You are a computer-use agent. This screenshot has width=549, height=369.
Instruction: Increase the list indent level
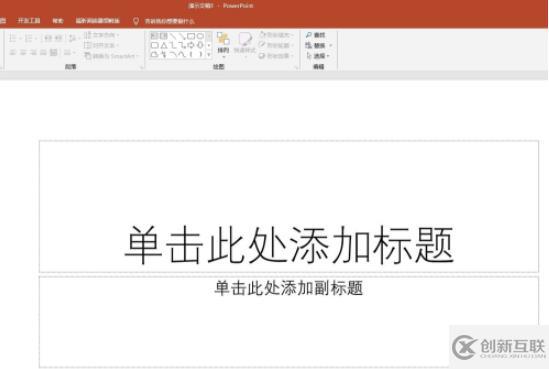58,38
